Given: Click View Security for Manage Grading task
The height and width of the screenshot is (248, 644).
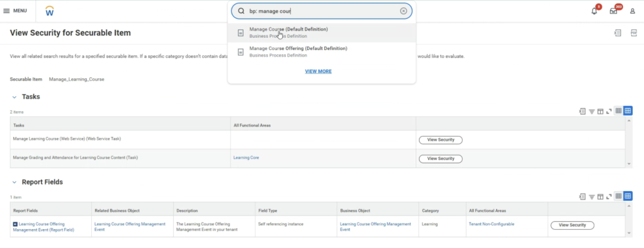Looking at the screenshot, I should coord(440,159).
